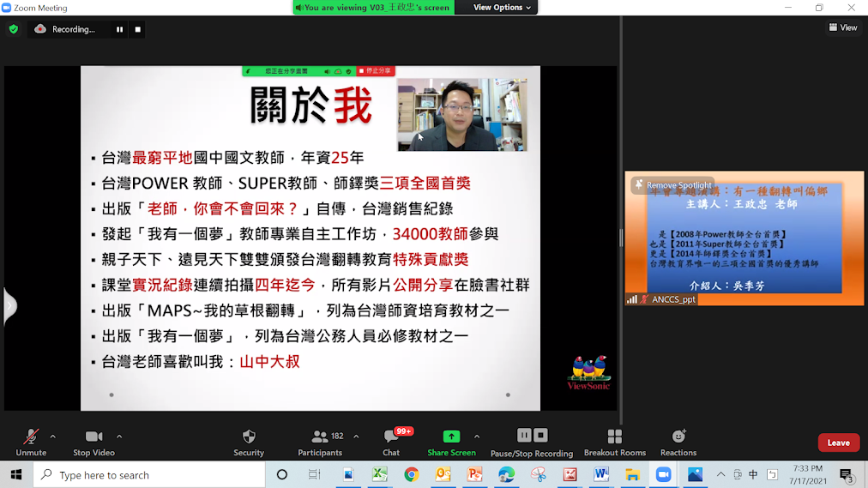Click Share Screen button
Screen dimensions: 868x488
tap(451, 443)
